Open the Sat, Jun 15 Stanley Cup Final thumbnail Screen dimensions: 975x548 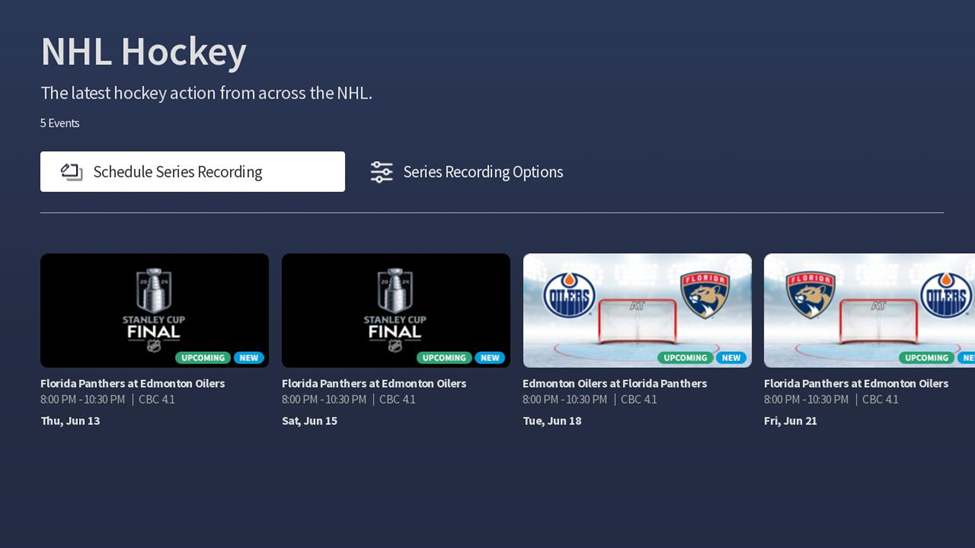click(395, 310)
